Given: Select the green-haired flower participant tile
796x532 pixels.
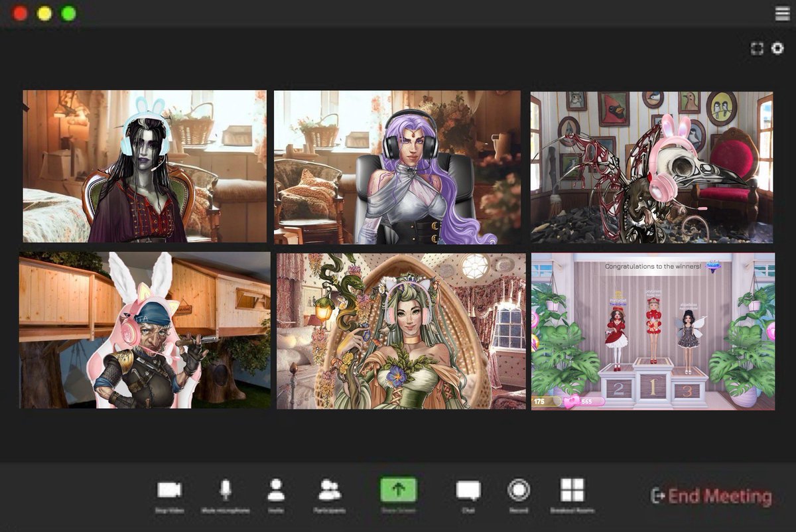Looking at the screenshot, I should (401, 330).
